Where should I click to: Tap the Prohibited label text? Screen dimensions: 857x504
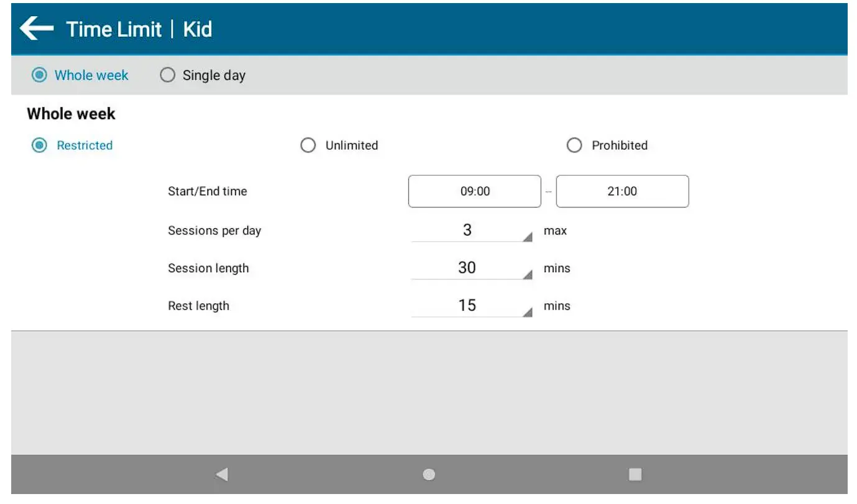click(x=620, y=145)
